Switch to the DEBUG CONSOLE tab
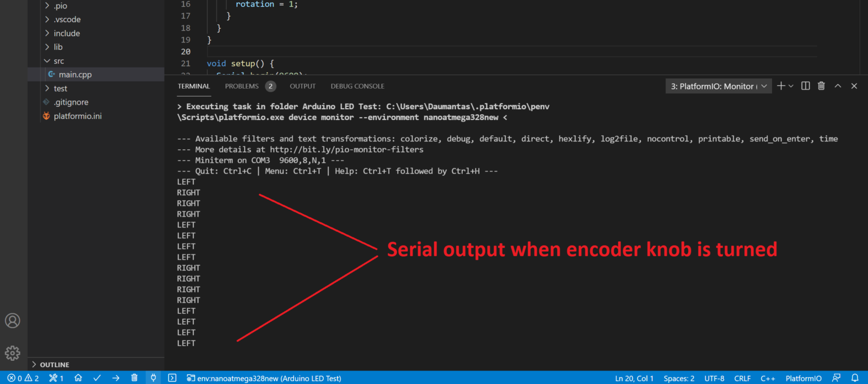This screenshot has height=384, width=868. click(x=357, y=86)
